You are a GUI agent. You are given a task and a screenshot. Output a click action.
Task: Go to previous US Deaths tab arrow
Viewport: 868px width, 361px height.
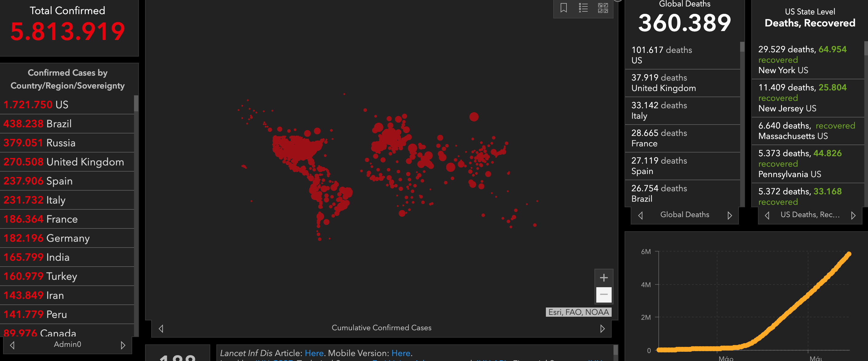coord(767,215)
